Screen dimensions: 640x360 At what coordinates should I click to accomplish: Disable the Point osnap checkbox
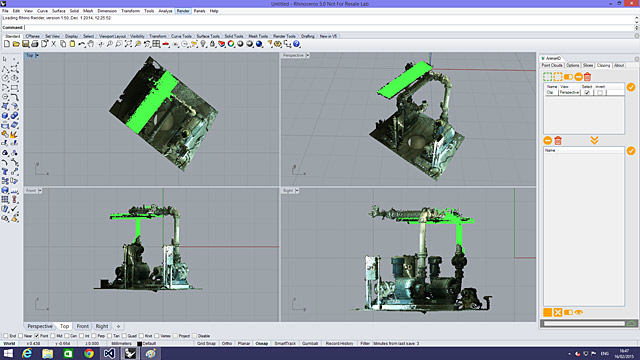pyautogui.click(x=36, y=336)
